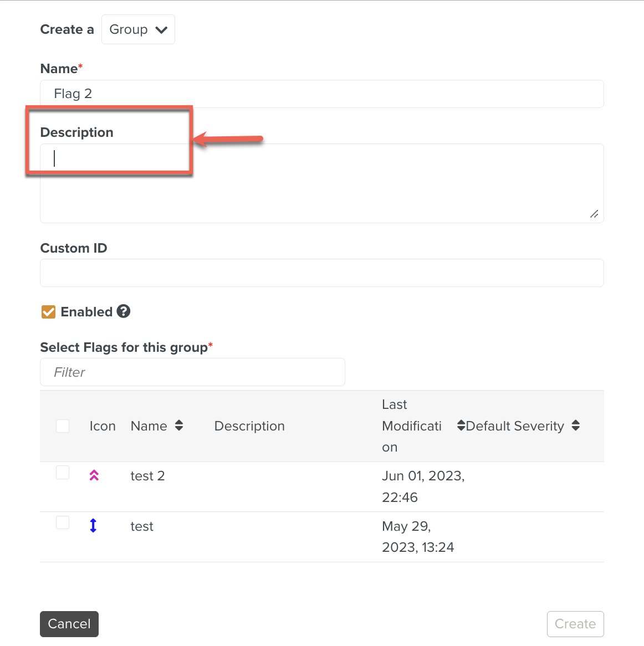Click the Cancel button

coord(69,624)
